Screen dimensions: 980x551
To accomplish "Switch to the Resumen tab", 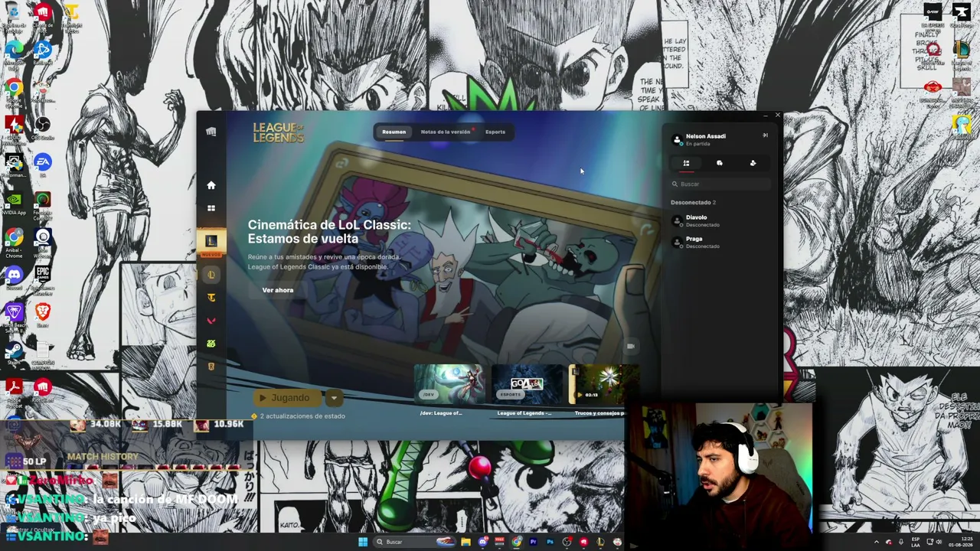I will tap(394, 132).
